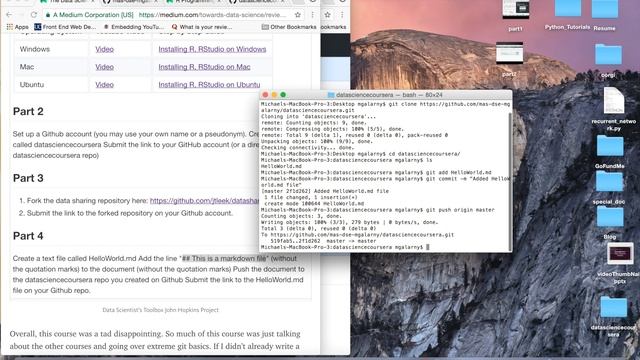Open the 'What is your revie...' bookmark

(202, 27)
